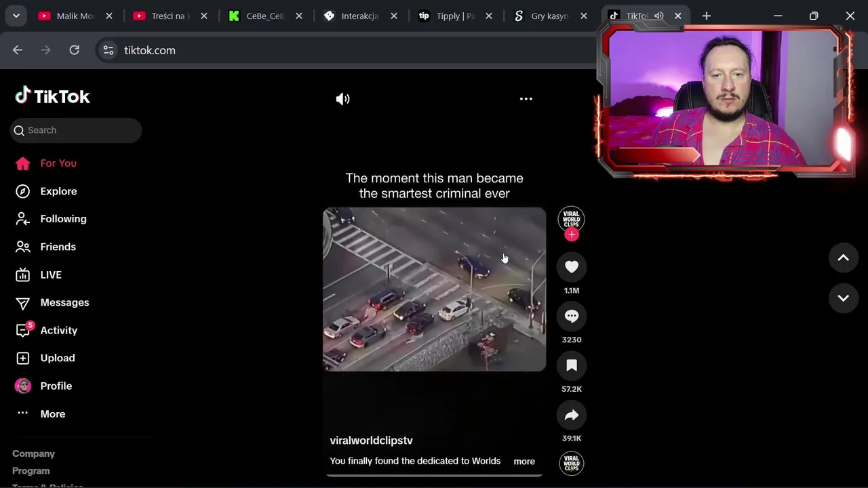The image size is (868, 488).
Task: Close the CeBe_CeB tab
Action: 299,16
